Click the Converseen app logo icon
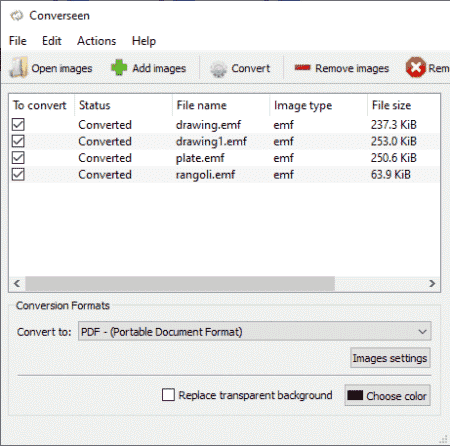The image size is (450, 446). pos(17,15)
